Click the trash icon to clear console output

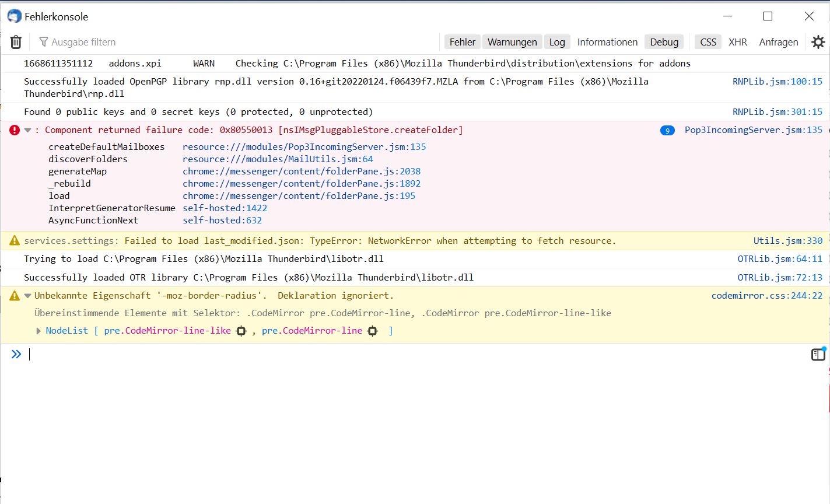point(16,42)
